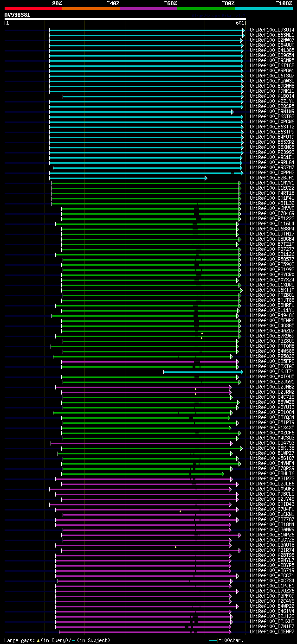Click the cyan ~100% identity legend bar
Viewport: 297px width, 644px height.
(264, 8)
